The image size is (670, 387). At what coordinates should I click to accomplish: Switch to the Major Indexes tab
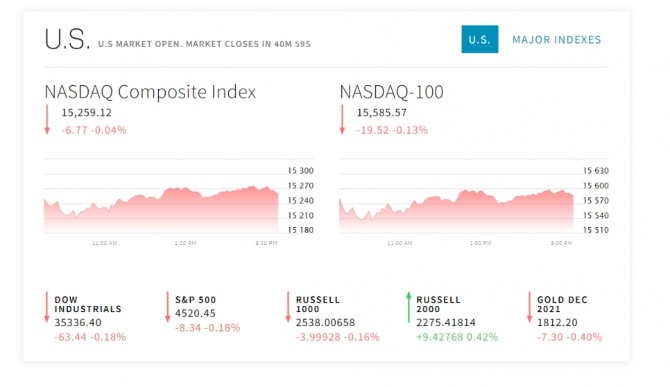[x=556, y=40]
